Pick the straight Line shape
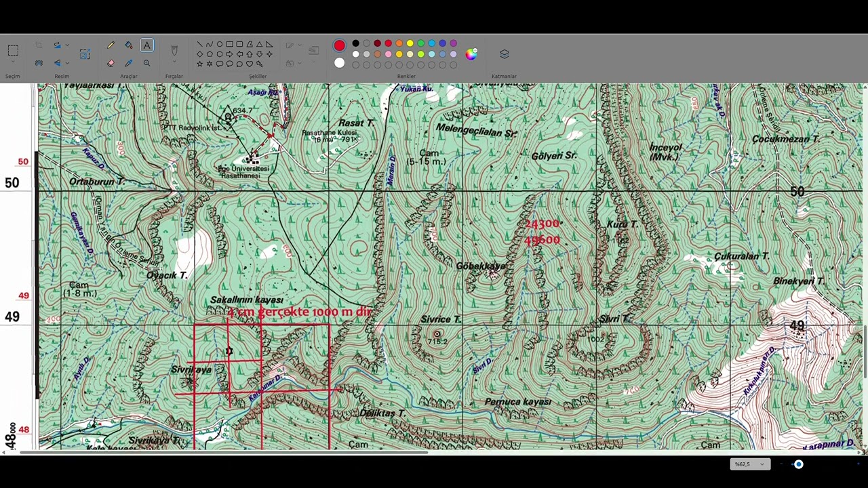Viewport: 868px width, 488px height. click(x=199, y=44)
